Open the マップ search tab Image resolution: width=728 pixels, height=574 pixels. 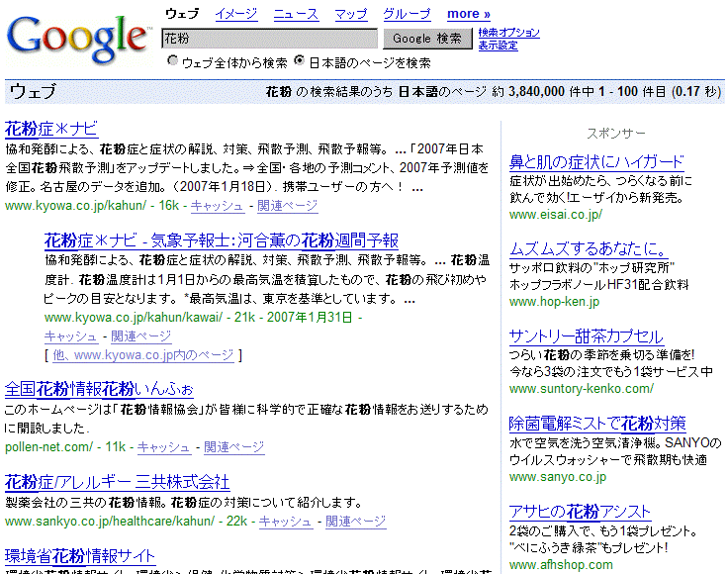[351, 14]
